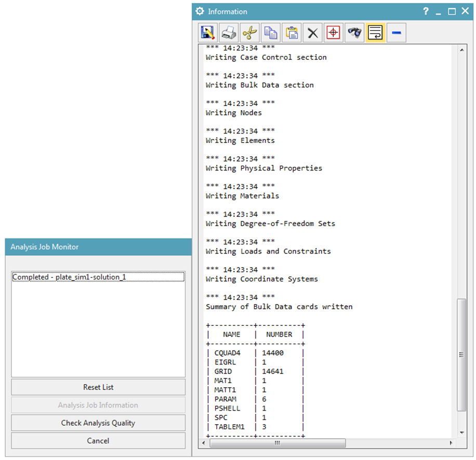This screenshot has height=460, width=476.
Task: Cancel the Analysis Job Monitor dialog
Action: pyautogui.click(x=98, y=441)
